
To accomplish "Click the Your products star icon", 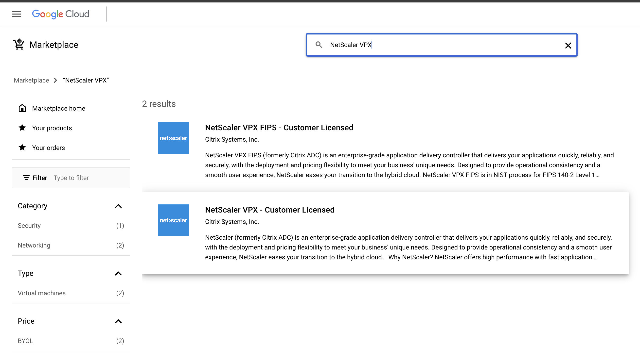I will tap(22, 128).
